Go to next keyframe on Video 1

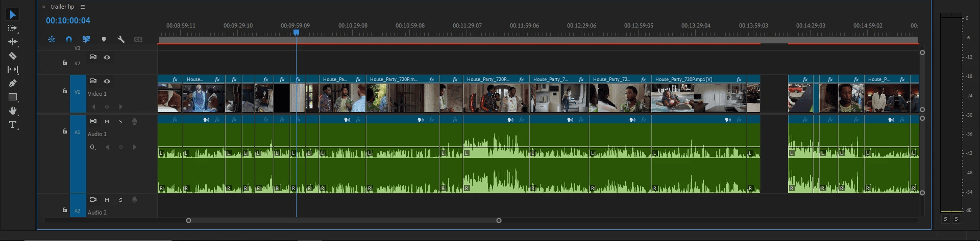coord(120,107)
